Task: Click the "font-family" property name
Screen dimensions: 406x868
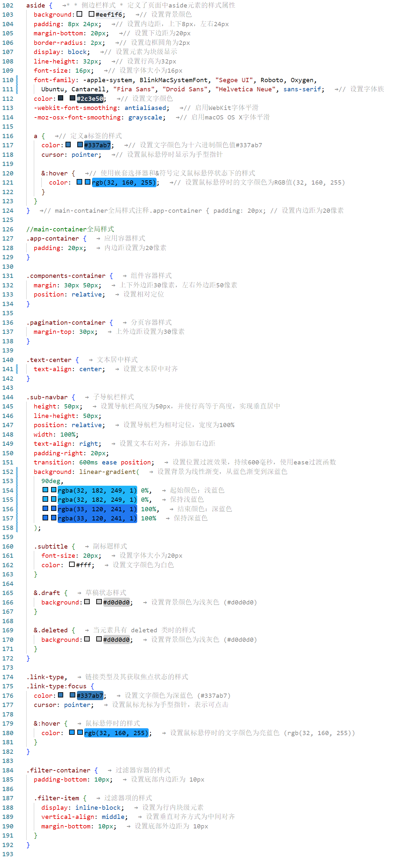Action: point(54,80)
